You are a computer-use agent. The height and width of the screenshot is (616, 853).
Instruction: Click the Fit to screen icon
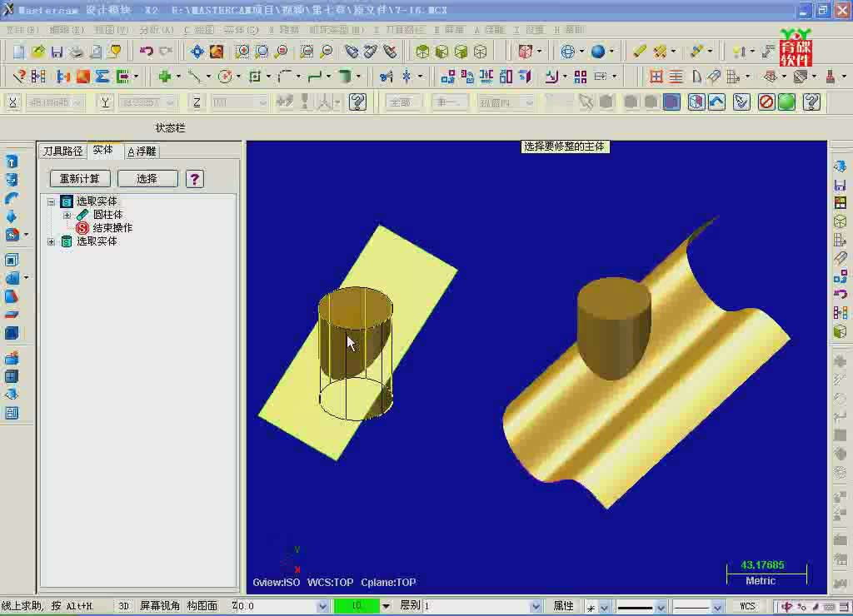pyautogui.click(x=197, y=52)
